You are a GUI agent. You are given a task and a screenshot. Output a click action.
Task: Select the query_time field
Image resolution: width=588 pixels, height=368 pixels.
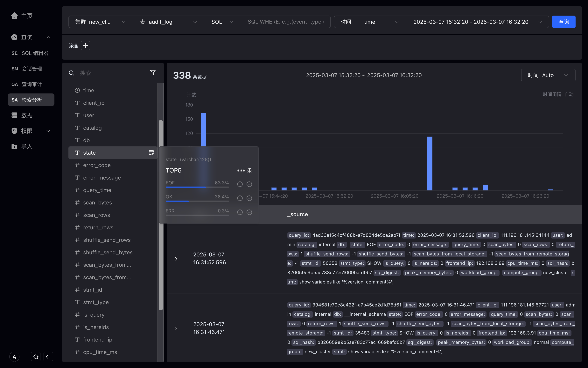(113, 190)
